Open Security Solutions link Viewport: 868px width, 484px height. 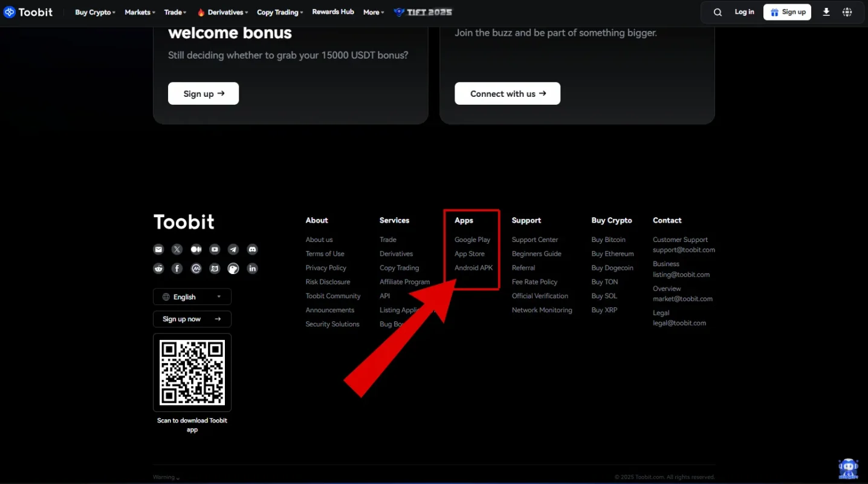[332, 324]
